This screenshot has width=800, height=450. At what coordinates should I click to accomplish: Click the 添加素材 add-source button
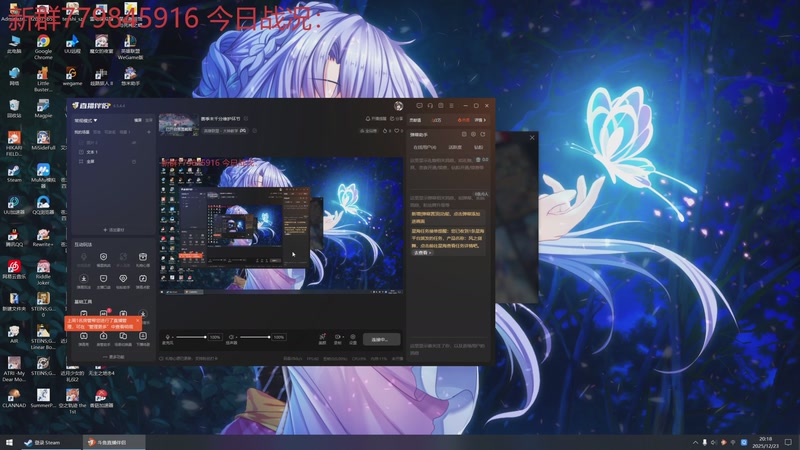point(113,230)
